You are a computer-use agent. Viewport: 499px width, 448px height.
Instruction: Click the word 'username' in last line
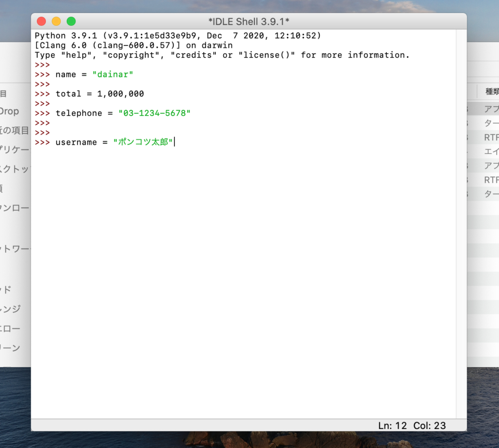tap(77, 142)
